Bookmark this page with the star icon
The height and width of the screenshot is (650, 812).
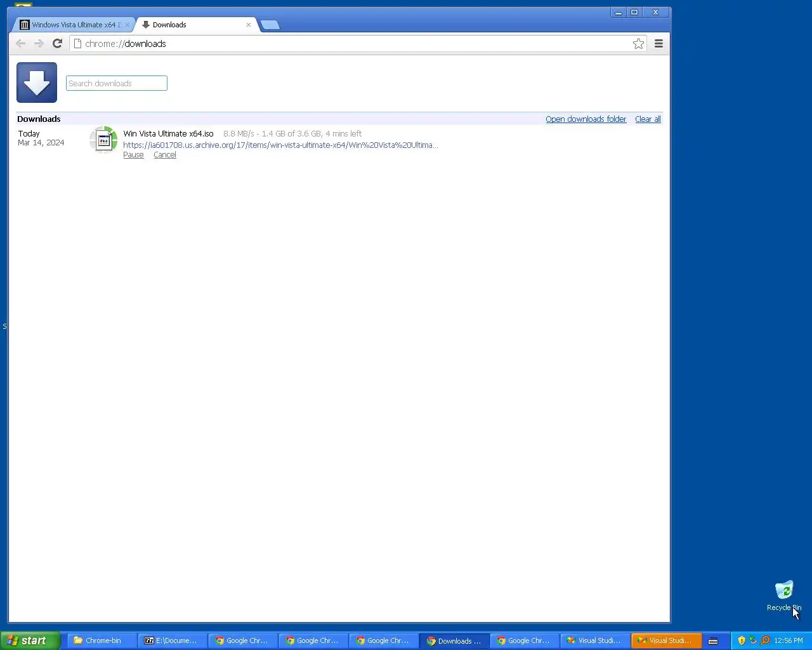click(638, 44)
